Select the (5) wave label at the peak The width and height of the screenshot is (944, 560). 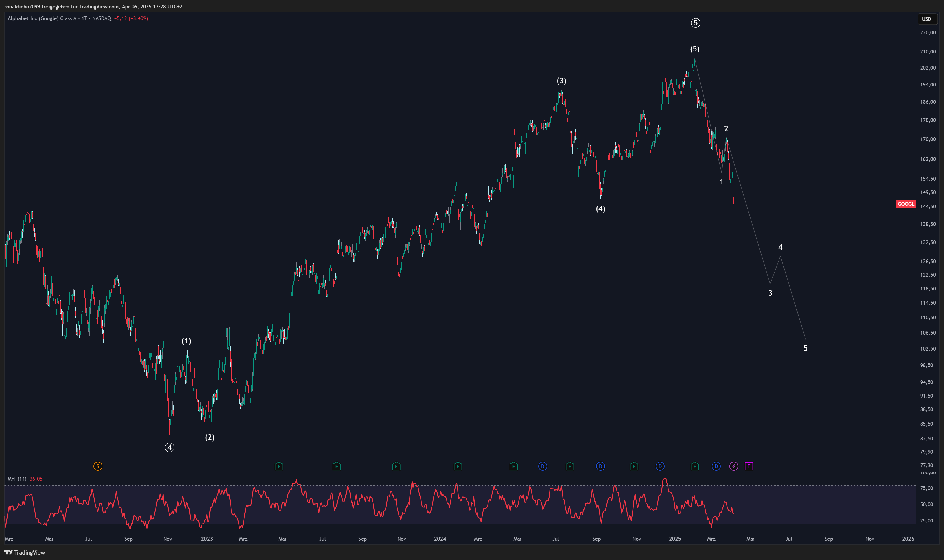[695, 49]
